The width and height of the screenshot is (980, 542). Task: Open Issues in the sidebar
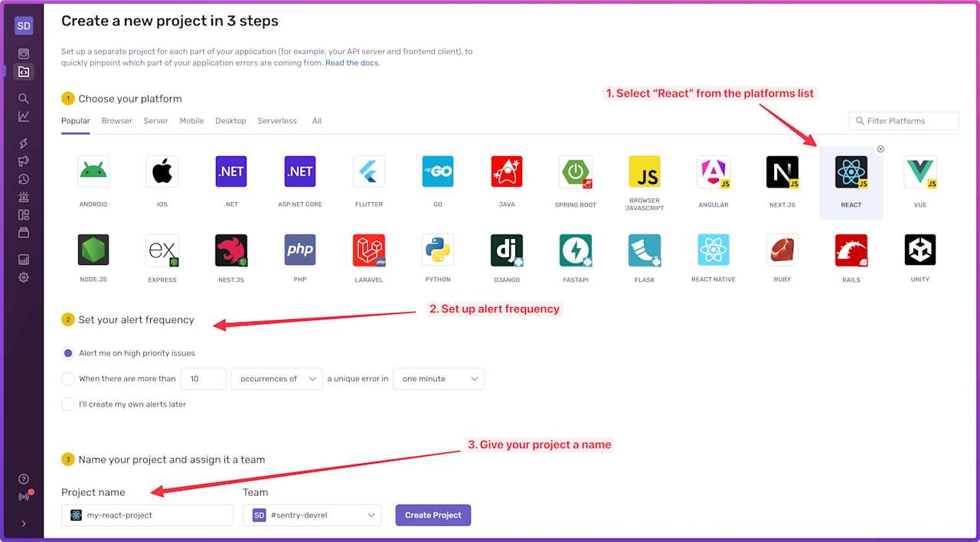[24, 54]
